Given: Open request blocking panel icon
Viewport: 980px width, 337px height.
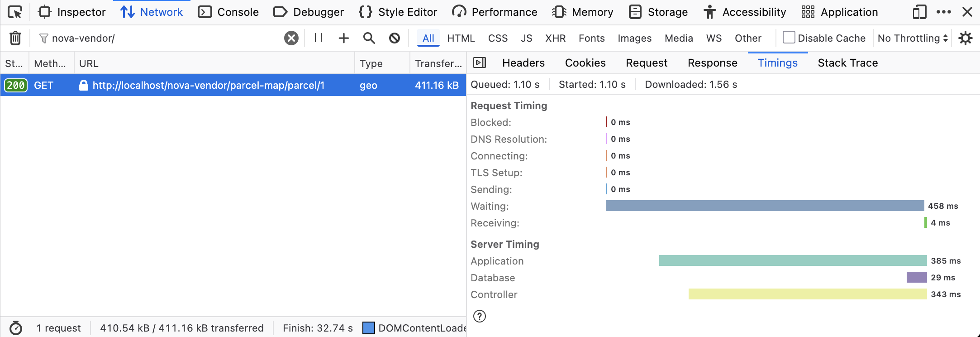Looking at the screenshot, I should click(x=395, y=38).
